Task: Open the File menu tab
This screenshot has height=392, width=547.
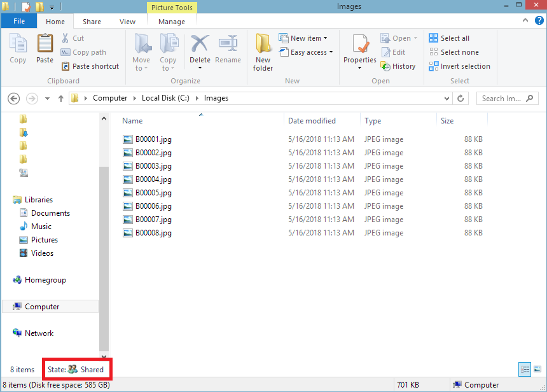Action: [19, 22]
